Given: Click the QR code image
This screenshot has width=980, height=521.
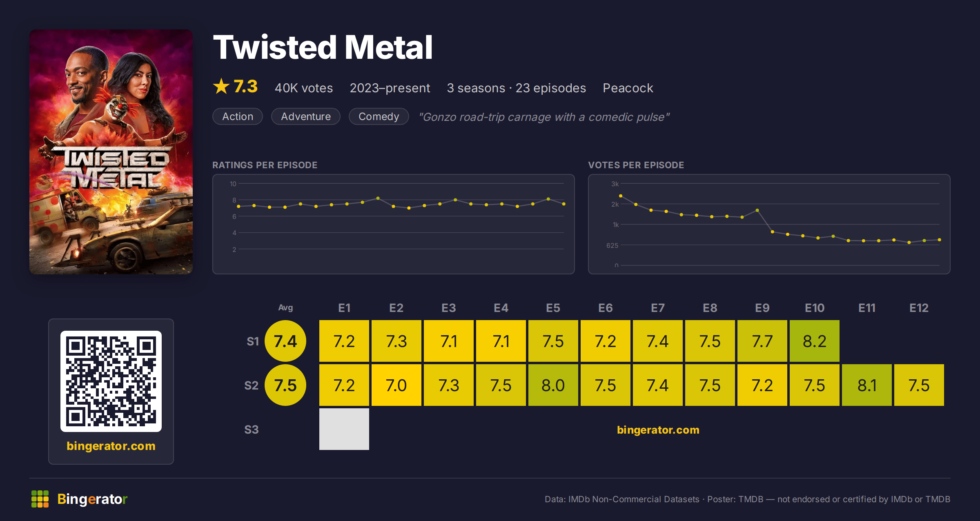Looking at the screenshot, I should tap(111, 381).
